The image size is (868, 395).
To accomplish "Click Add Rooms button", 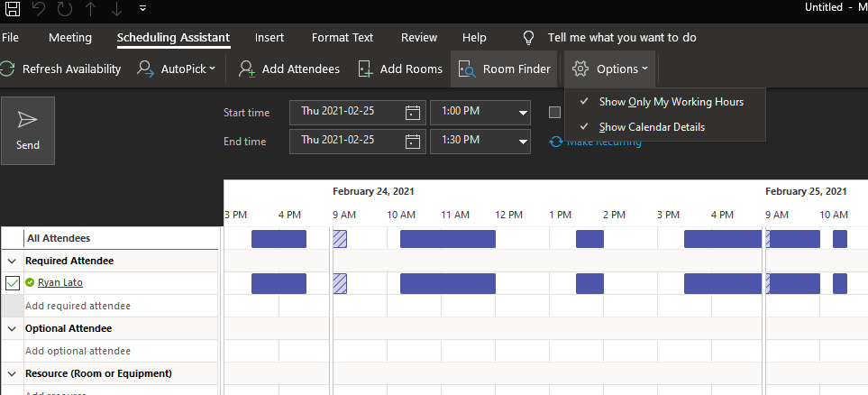I will click(401, 69).
